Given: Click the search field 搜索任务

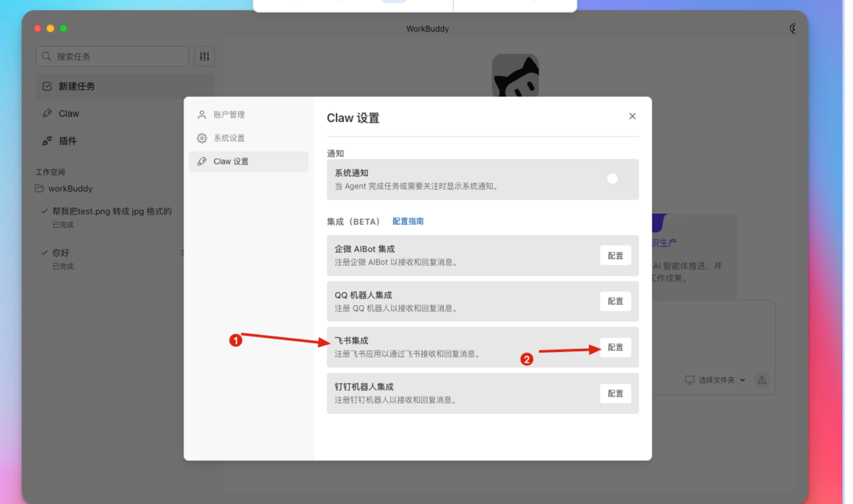Looking at the screenshot, I should click(112, 57).
